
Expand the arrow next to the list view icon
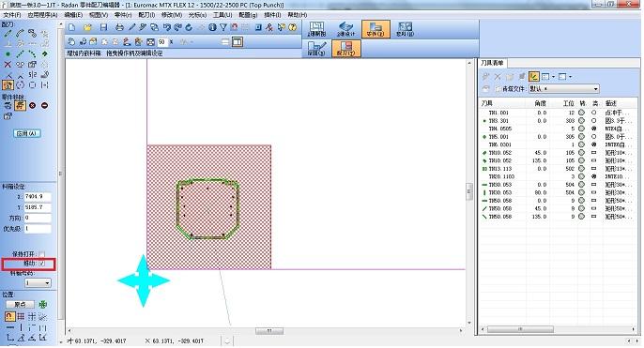tap(554, 77)
